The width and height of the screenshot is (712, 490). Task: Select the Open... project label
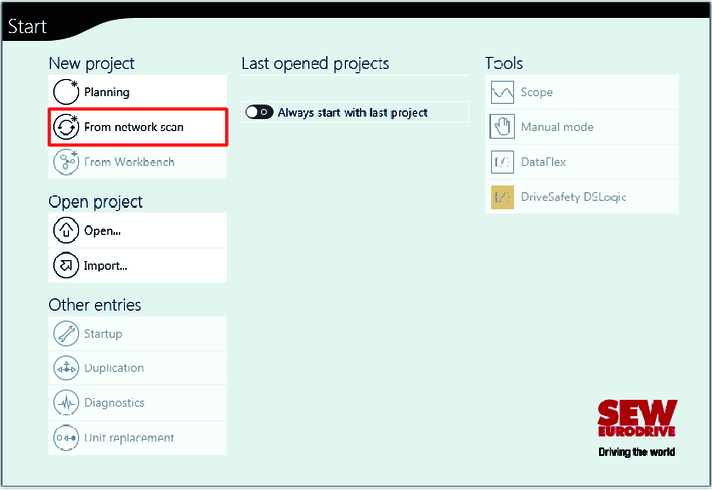point(102,231)
